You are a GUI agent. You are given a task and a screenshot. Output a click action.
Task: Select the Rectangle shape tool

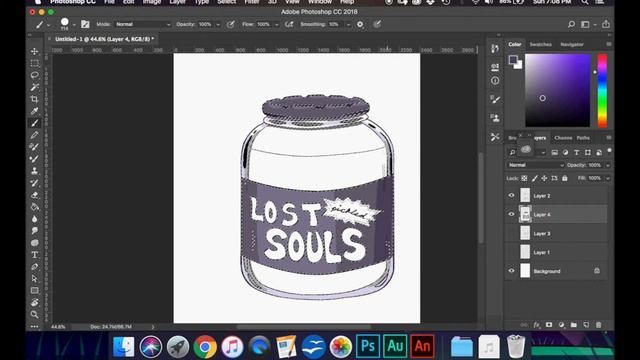[35, 291]
